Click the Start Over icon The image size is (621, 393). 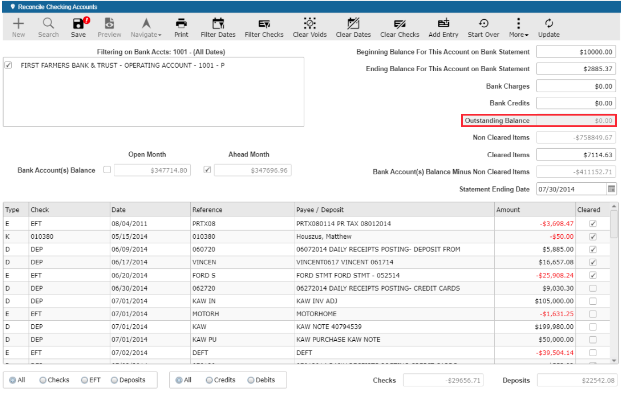click(483, 27)
